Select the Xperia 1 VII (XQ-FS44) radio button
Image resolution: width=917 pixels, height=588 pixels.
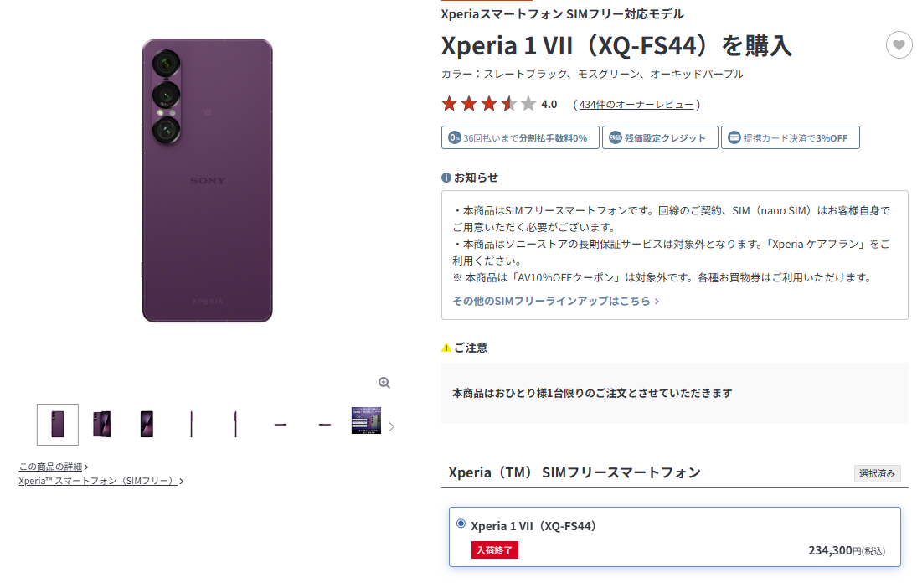click(461, 524)
